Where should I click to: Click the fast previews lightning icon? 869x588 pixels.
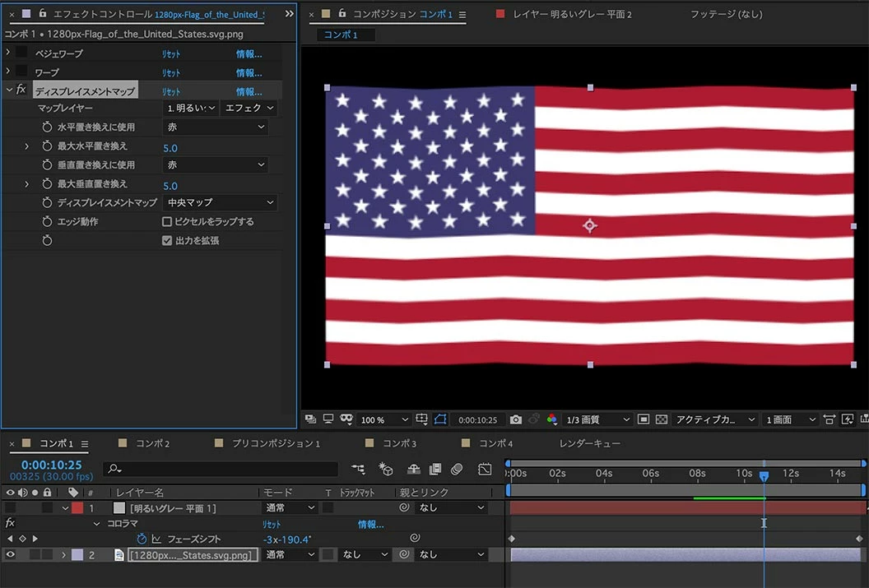click(848, 419)
